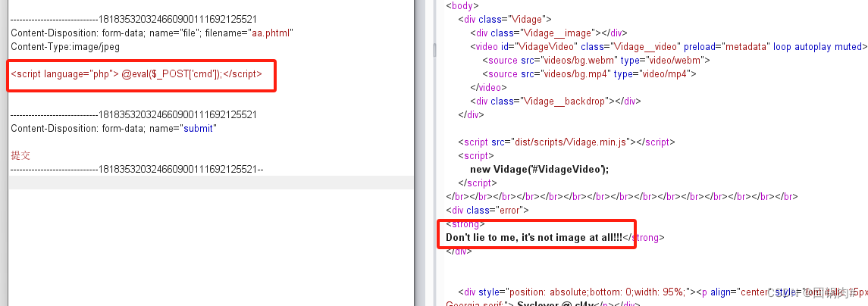Click the div style="position: absolute" line

tap(663, 292)
